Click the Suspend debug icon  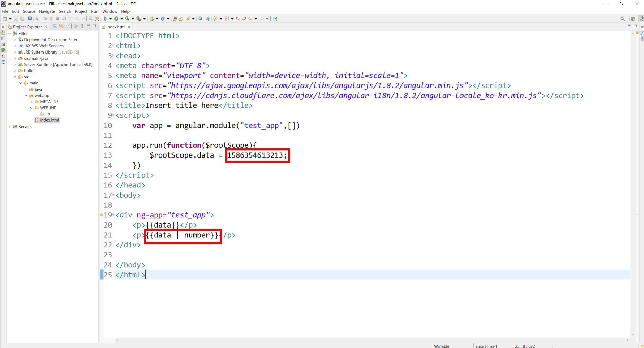52,19
